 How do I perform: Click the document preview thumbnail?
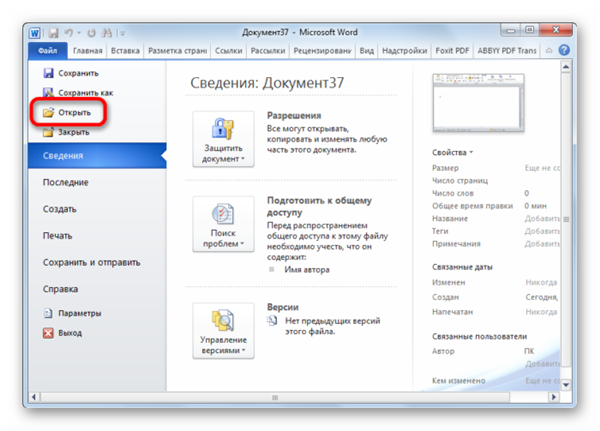(x=478, y=103)
